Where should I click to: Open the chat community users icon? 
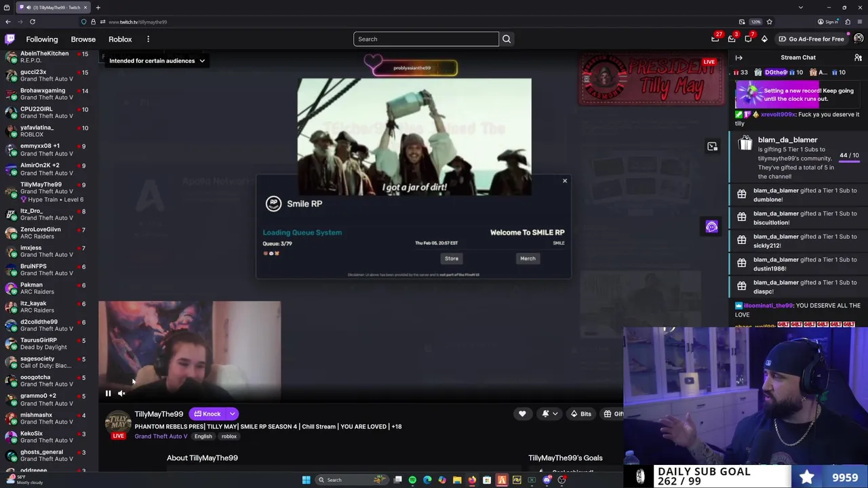[858, 58]
